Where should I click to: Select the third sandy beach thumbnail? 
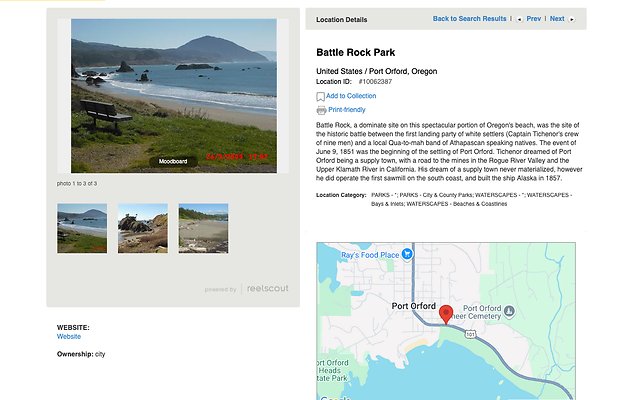coord(203,228)
